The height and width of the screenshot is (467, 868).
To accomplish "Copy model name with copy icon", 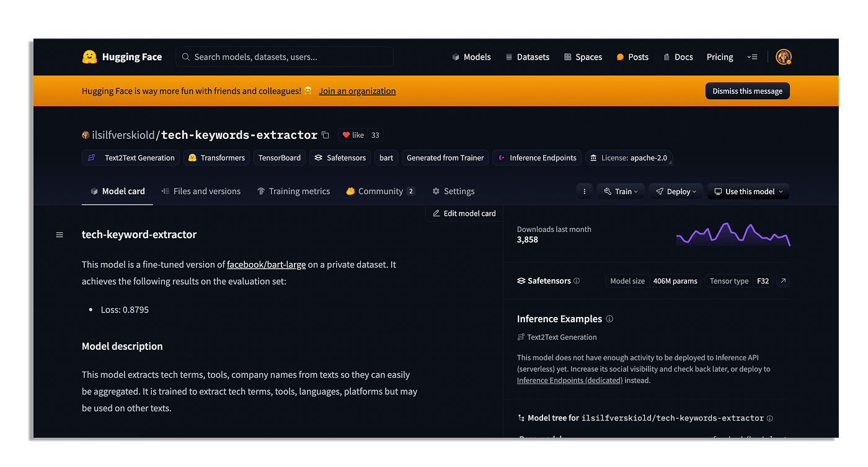I will pyautogui.click(x=325, y=135).
